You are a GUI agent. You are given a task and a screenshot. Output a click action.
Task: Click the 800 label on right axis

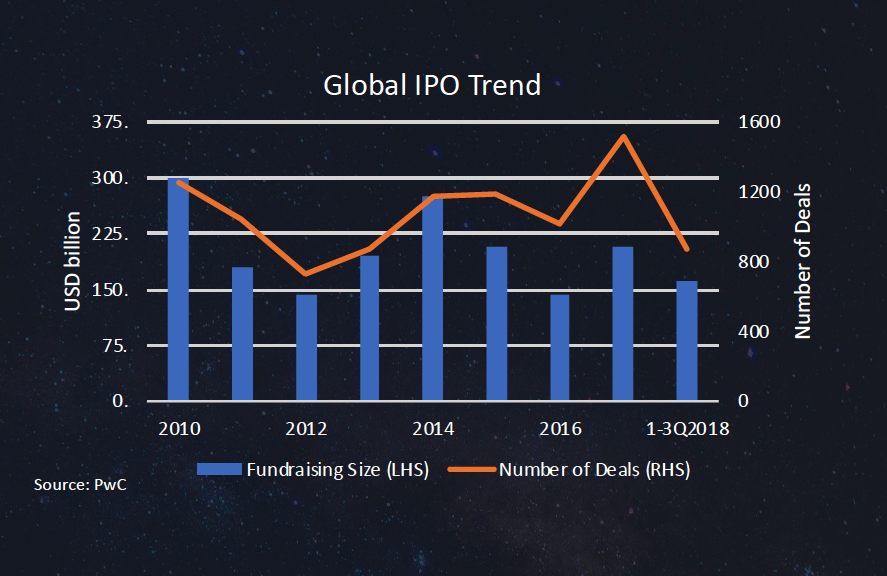(x=755, y=262)
